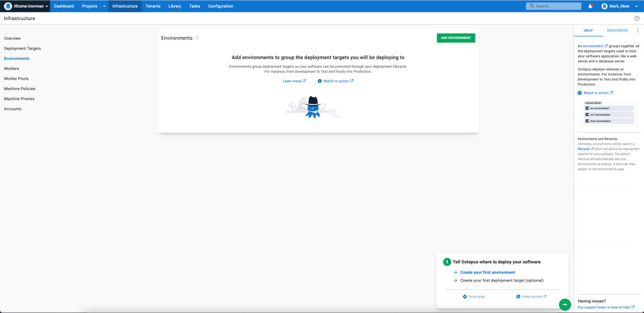644x313 pixels.
Task: Open the notifications bell icon
Action: click(x=591, y=6)
